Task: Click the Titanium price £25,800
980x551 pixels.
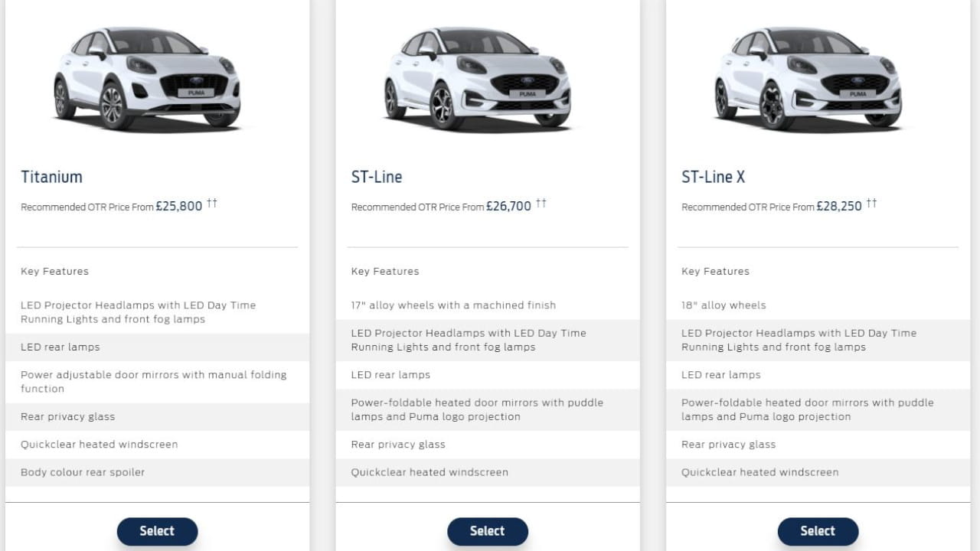Action: (179, 206)
